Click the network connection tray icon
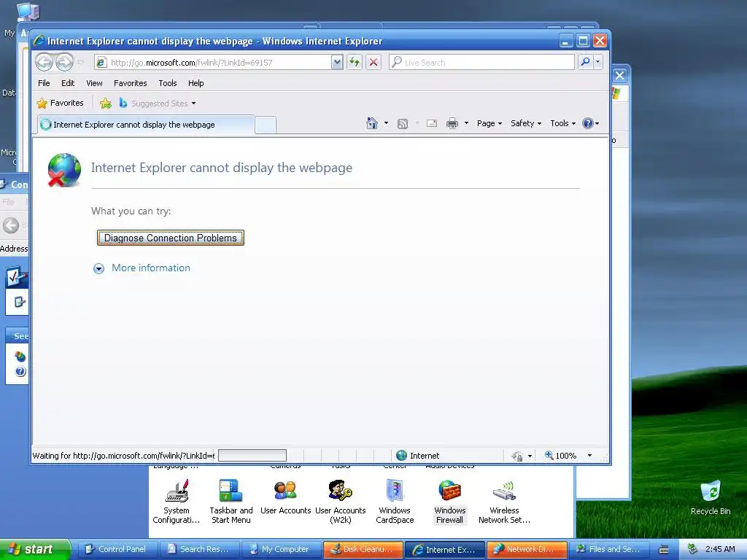 (692, 550)
